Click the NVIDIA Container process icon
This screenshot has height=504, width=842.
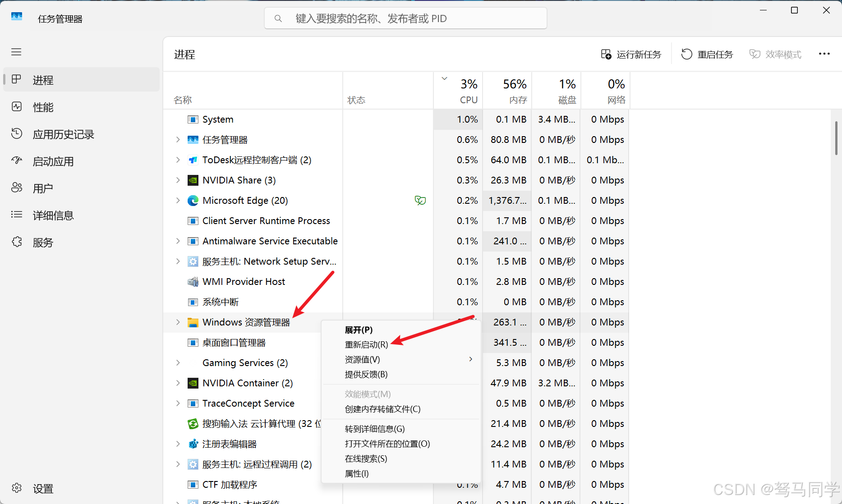193,383
